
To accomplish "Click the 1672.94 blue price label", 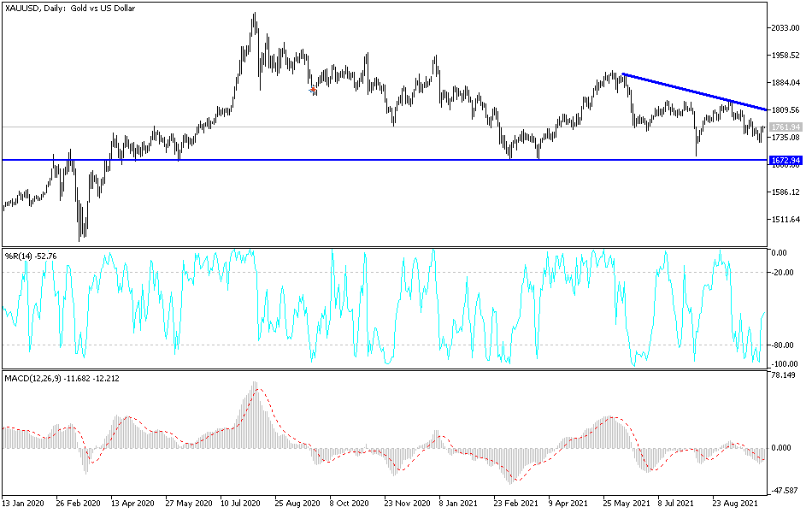I will [x=786, y=161].
